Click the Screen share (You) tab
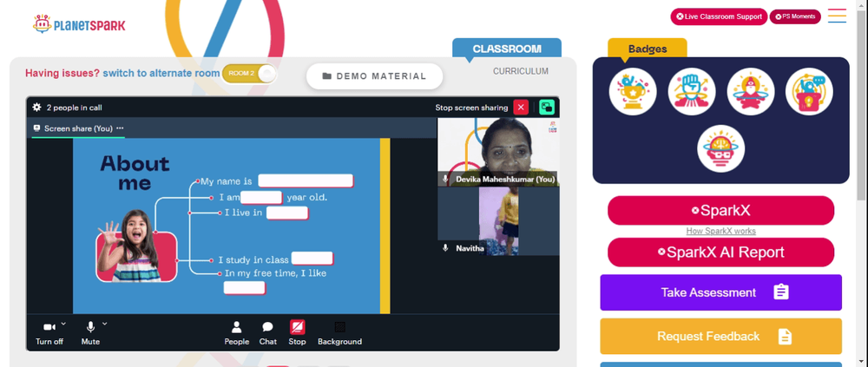This screenshot has width=868, height=367. 77,128
